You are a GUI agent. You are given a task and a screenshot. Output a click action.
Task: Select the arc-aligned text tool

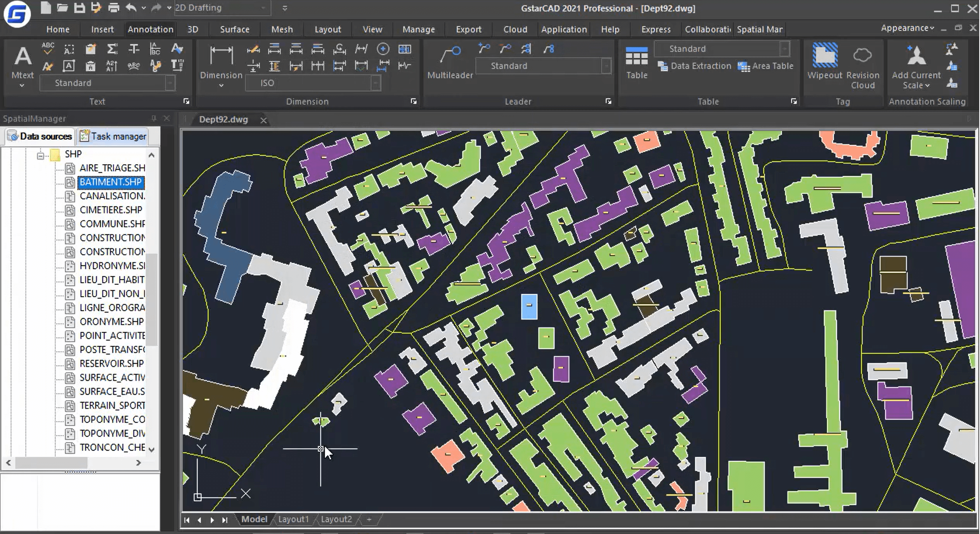[x=133, y=66]
